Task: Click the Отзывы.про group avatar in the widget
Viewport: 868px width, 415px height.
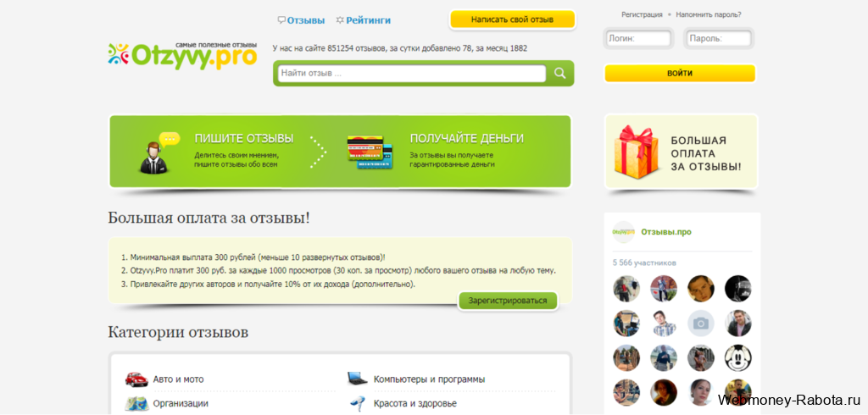Action: click(x=623, y=232)
